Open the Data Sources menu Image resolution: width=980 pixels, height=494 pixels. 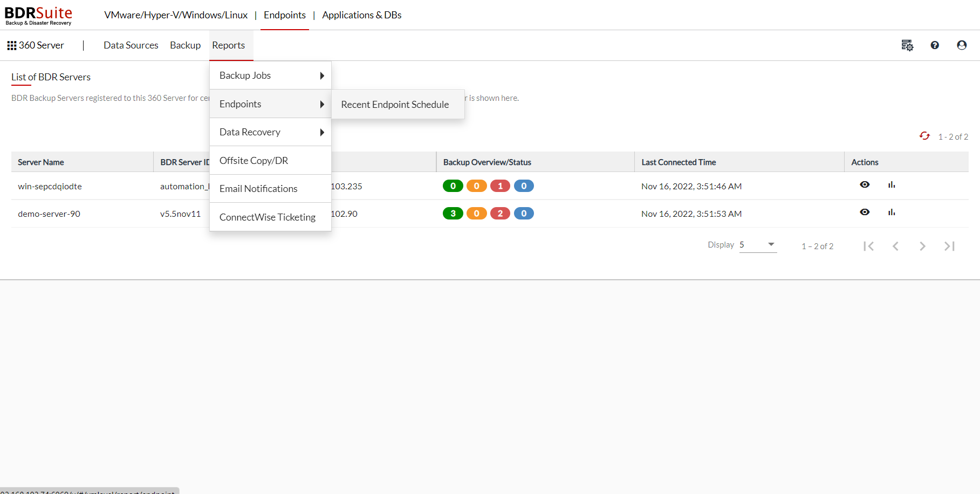(131, 45)
